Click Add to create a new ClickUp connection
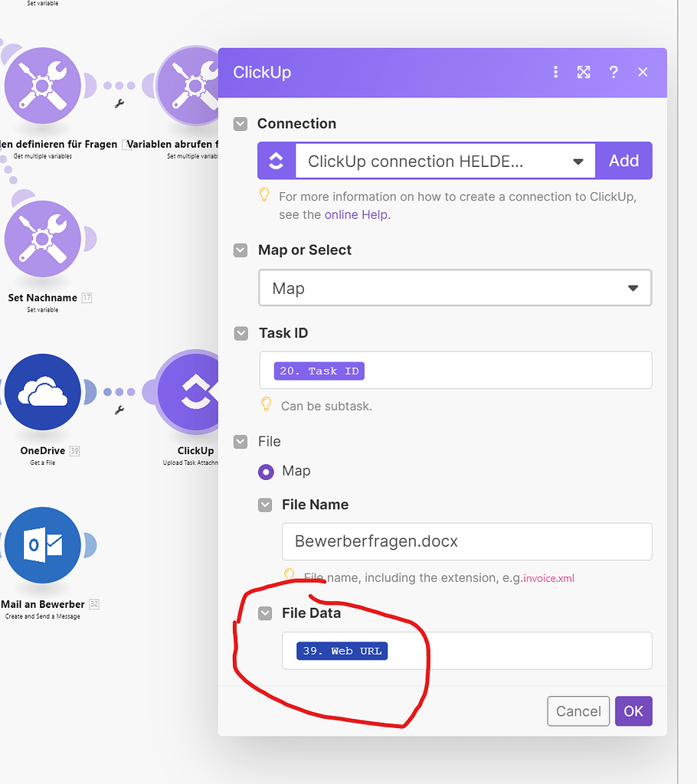Viewport: 697px width, 784px height. tap(623, 161)
